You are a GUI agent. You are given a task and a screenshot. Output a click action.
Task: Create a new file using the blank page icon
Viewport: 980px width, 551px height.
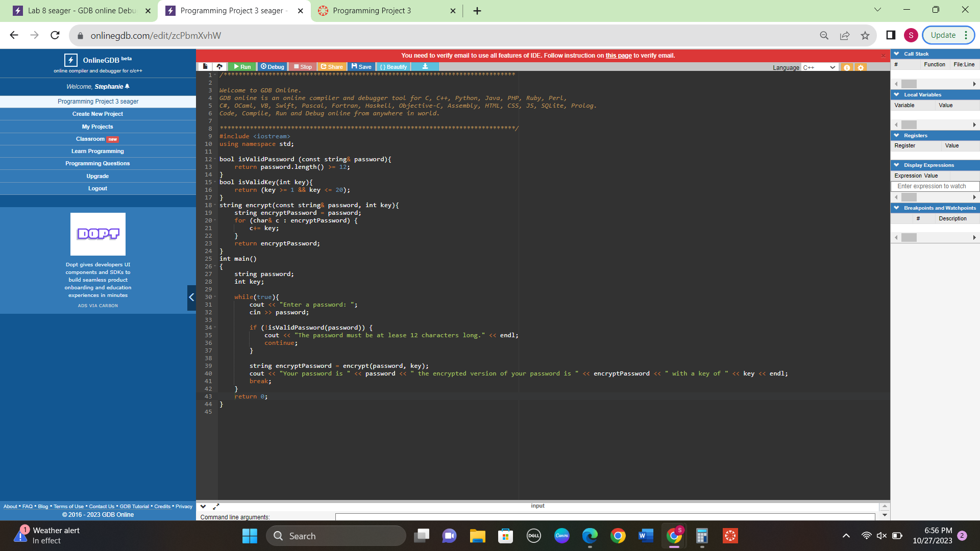coord(205,66)
